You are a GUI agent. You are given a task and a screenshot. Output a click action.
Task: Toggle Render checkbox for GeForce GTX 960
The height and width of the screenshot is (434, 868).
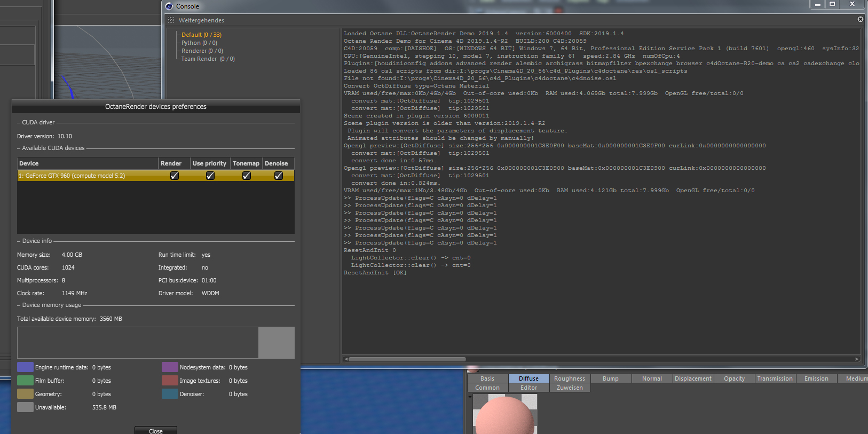point(175,176)
